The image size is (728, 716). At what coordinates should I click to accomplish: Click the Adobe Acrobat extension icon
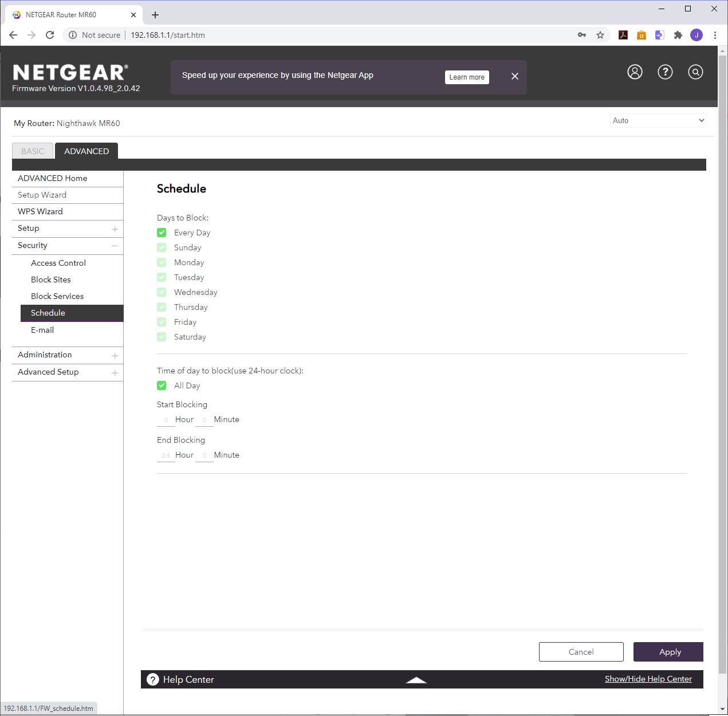[x=623, y=35]
